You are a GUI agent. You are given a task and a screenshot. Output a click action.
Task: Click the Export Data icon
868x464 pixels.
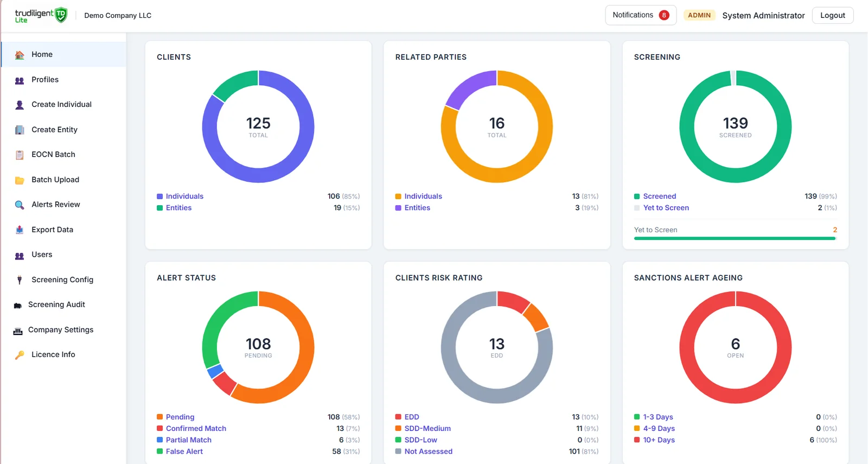[x=20, y=230]
